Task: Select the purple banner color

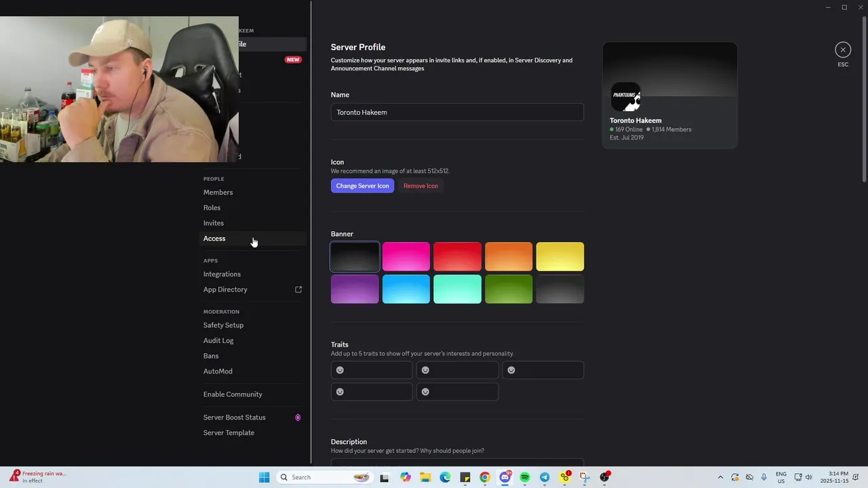Action: pyautogui.click(x=355, y=289)
